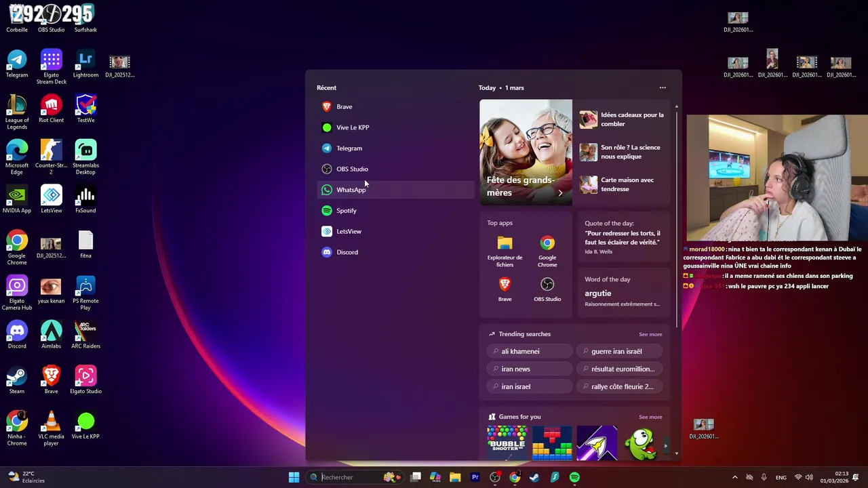Click the Rechercher taskbar search field
Screen dimensions: 868x488
pyautogui.click(x=355, y=477)
